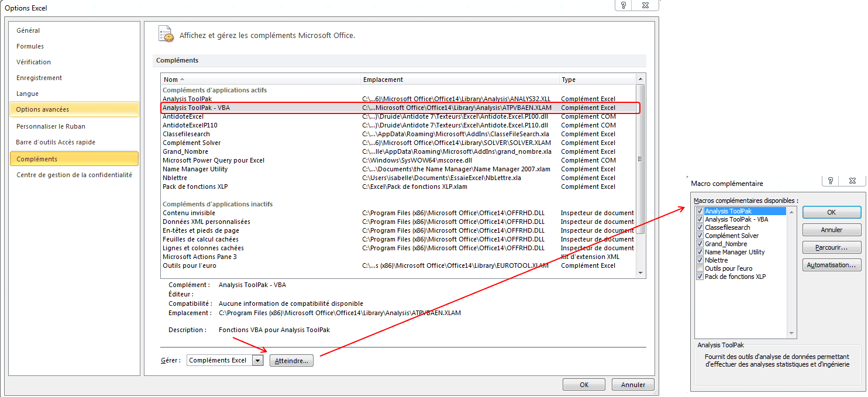Select Lignes et colonnes cachées row
The height and width of the screenshot is (397, 868).
pyautogui.click(x=398, y=248)
